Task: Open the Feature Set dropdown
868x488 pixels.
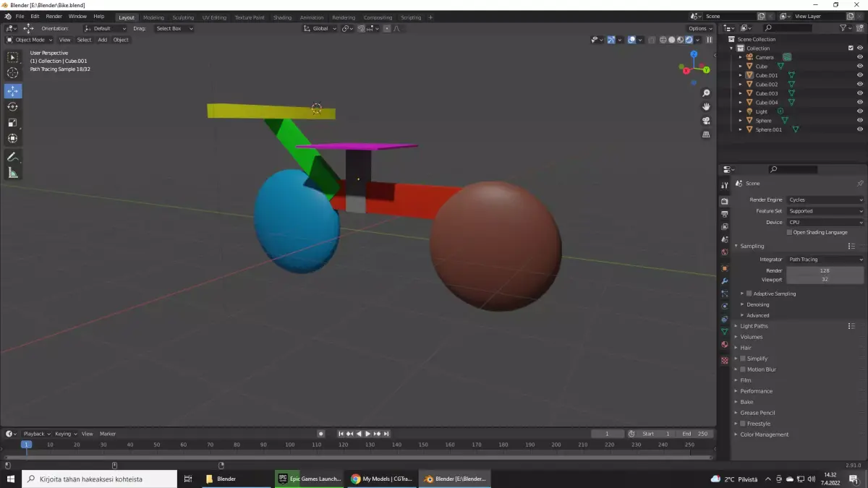Action: [x=825, y=211]
